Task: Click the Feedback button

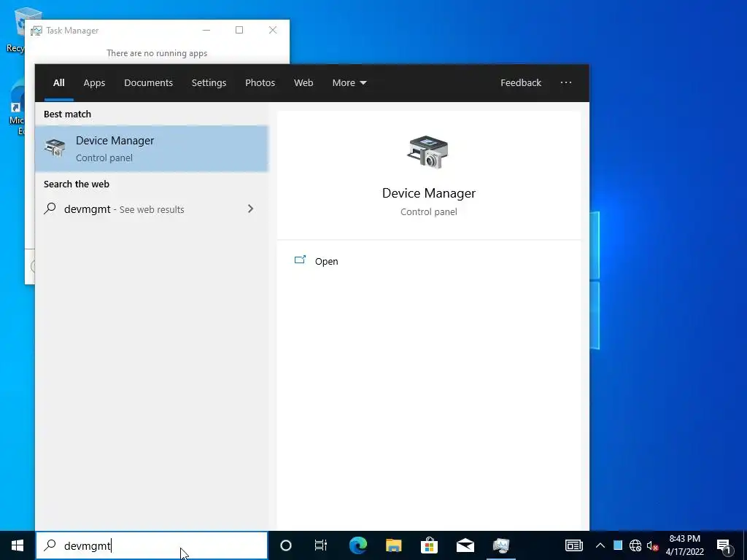Action: (x=521, y=82)
